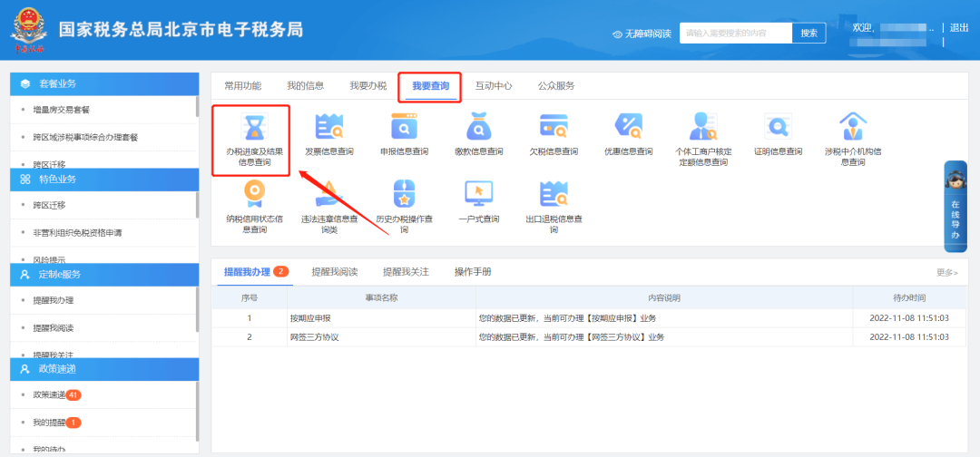
Task: Switch to 常用功能 tab
Action: [x=242, y=86]
